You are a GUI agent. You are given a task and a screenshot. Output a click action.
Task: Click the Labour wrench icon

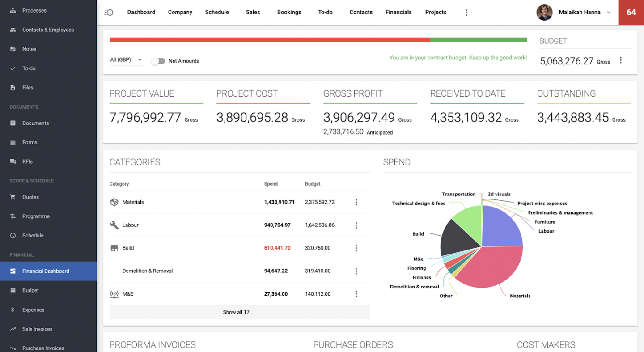coord(114,225)
